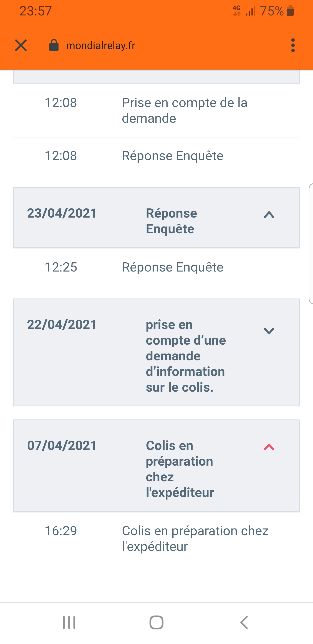Tap the edge panel handle on right
Image resolution: width=313 pixels, height=644 pixels.
coord(311,244)
